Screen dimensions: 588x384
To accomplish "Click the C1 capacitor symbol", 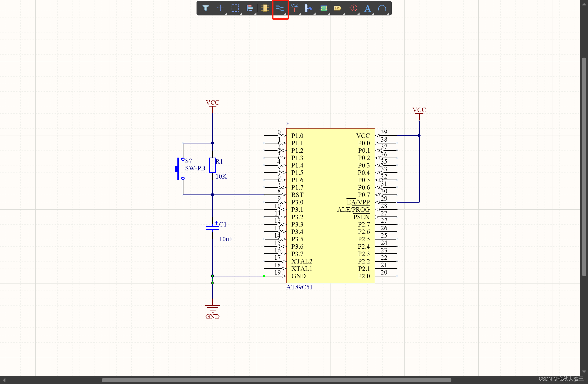I will (x=212, y=228).
